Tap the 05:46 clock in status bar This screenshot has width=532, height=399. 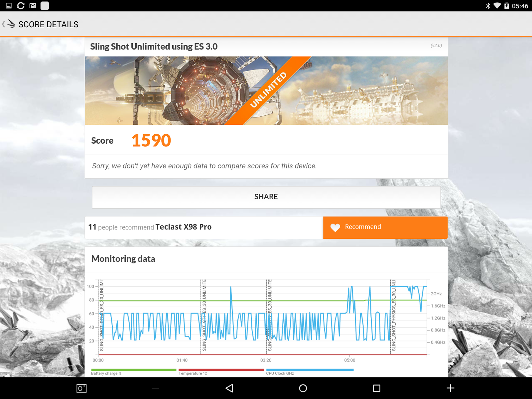(x=520, y=6)
